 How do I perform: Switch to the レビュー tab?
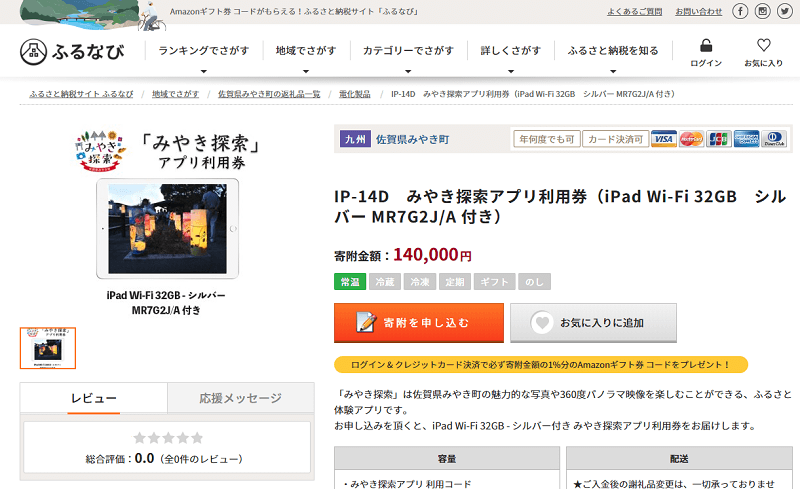[x=93, y=398]
